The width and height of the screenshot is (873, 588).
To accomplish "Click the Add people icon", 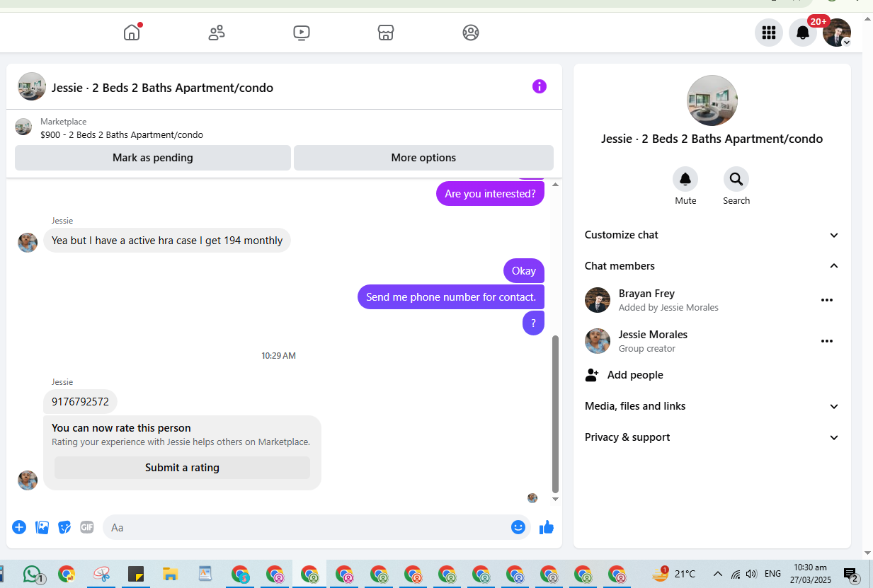I will pyautogui.click(x=592, y=375).
